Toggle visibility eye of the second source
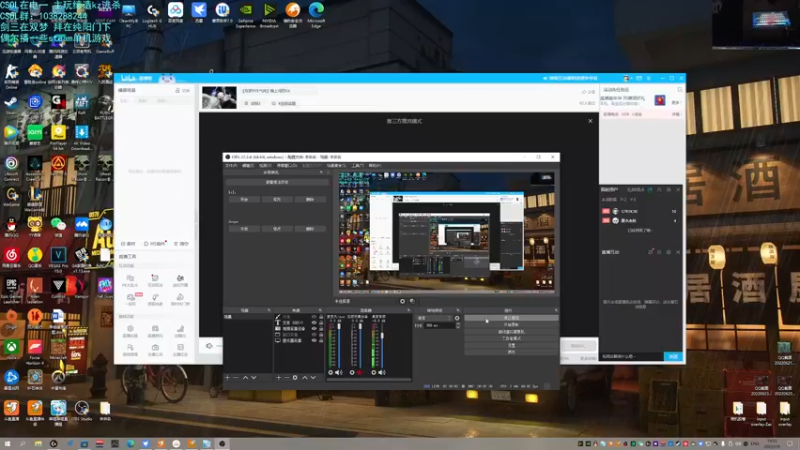 [x=312, y=322]
